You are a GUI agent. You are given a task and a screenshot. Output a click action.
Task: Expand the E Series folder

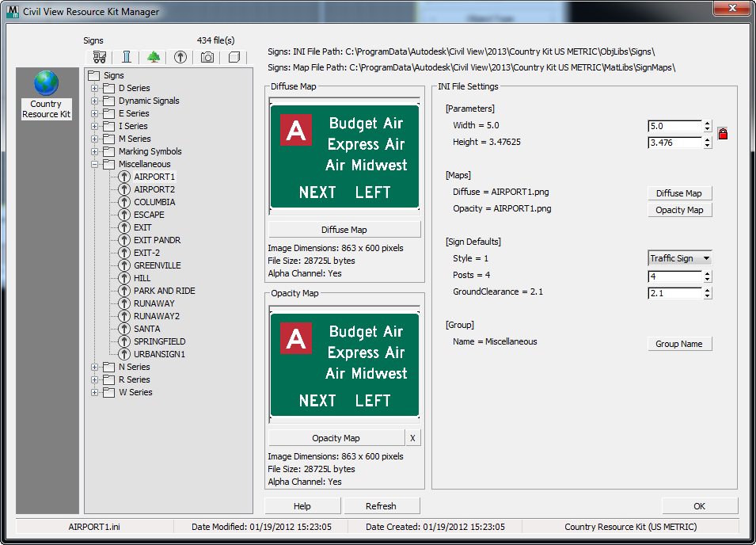click(94, 113)
